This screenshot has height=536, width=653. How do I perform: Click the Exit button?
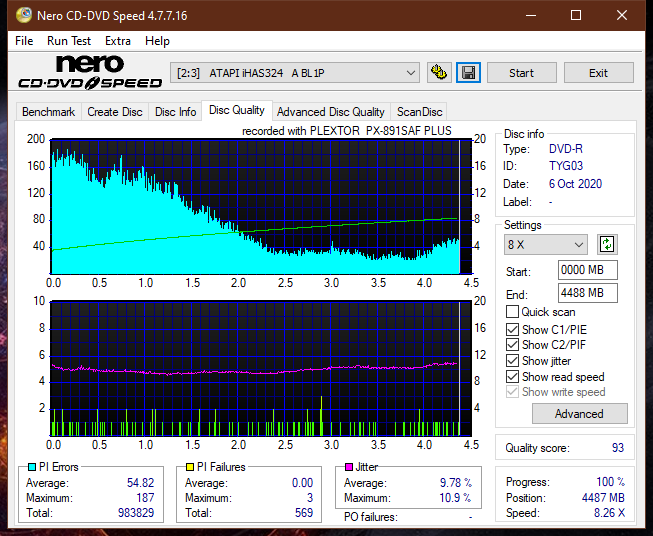[x=598, y=73]
